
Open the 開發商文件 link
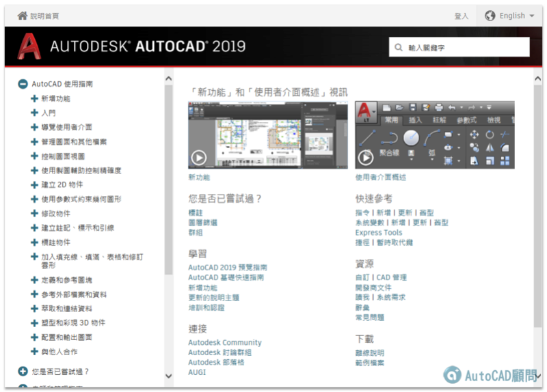[373, 288]
